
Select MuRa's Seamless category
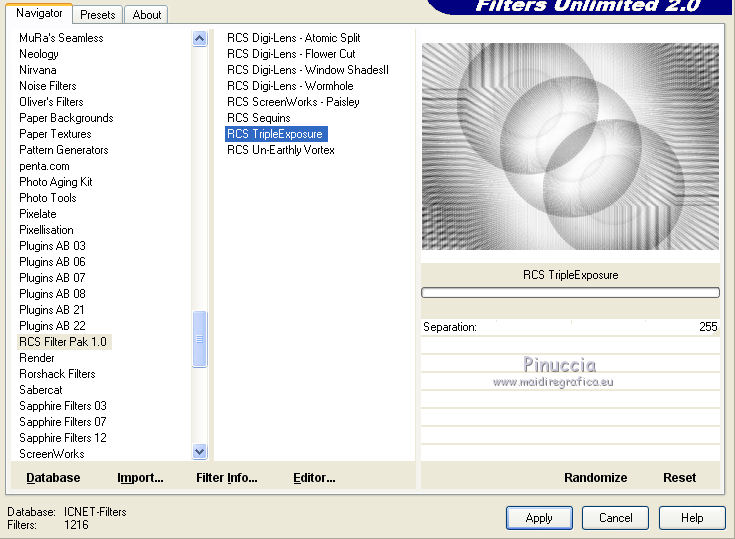pyautogui.click(x=61, y=38)
